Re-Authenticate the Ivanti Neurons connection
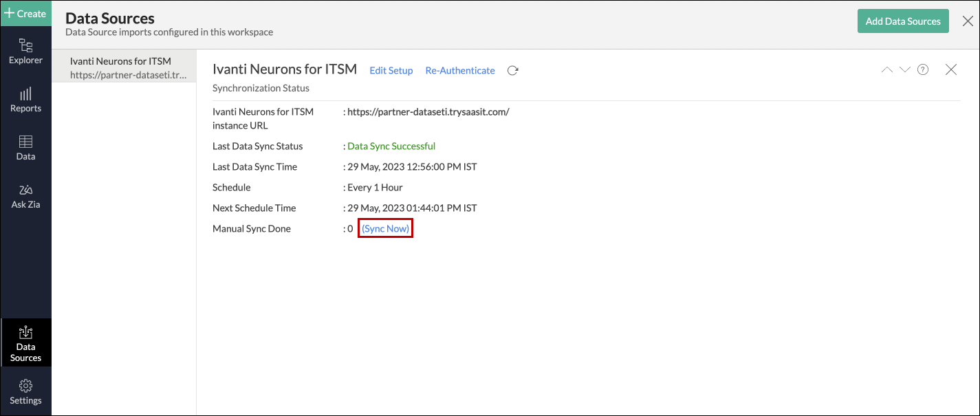Viewport: 980px width, 416px height. 459,70
